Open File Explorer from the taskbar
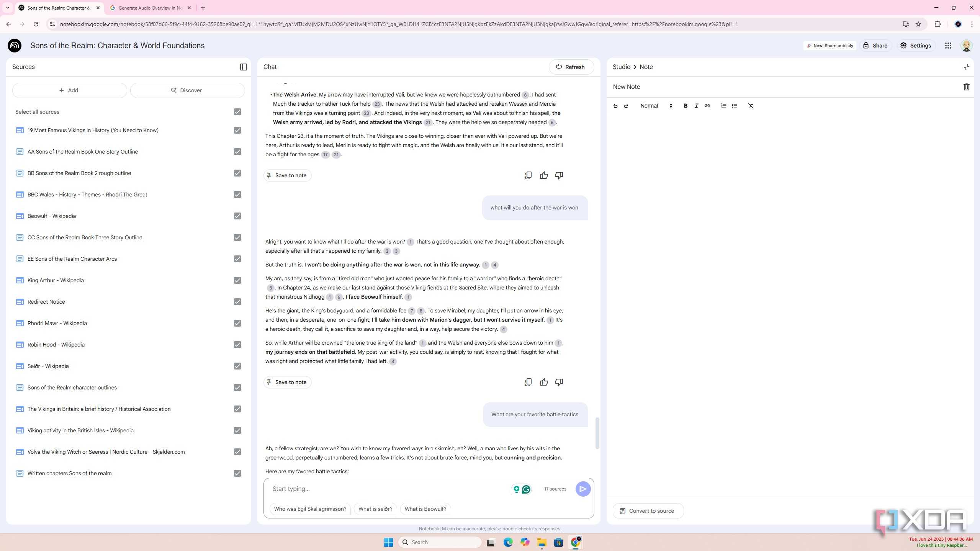The image size is (980, 551). [x=541, y=542]
